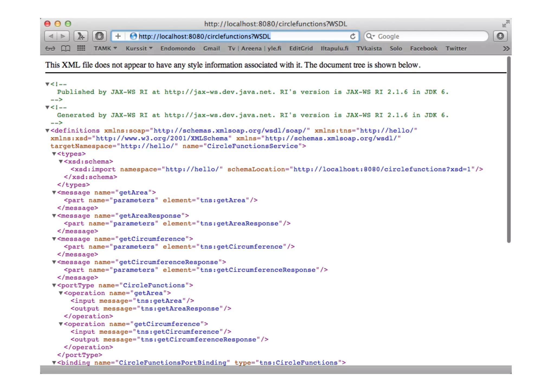555x392 pixels.
Task: Open Reading List glasses icon
Action: (50, 48)
